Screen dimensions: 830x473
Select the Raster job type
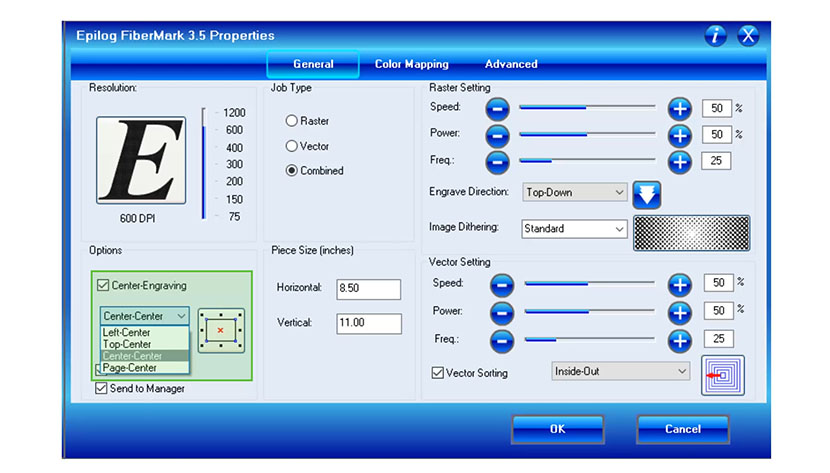click(x=292, y=121)
